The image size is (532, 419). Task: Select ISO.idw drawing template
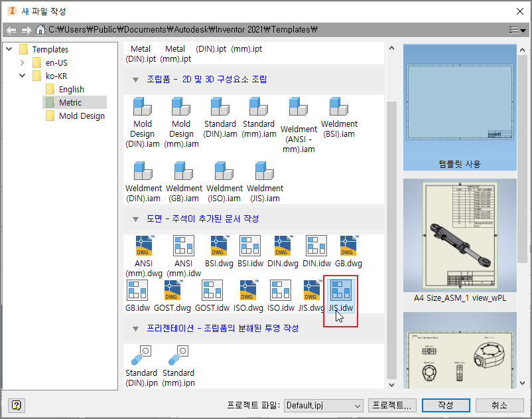[x=281, y=295]
